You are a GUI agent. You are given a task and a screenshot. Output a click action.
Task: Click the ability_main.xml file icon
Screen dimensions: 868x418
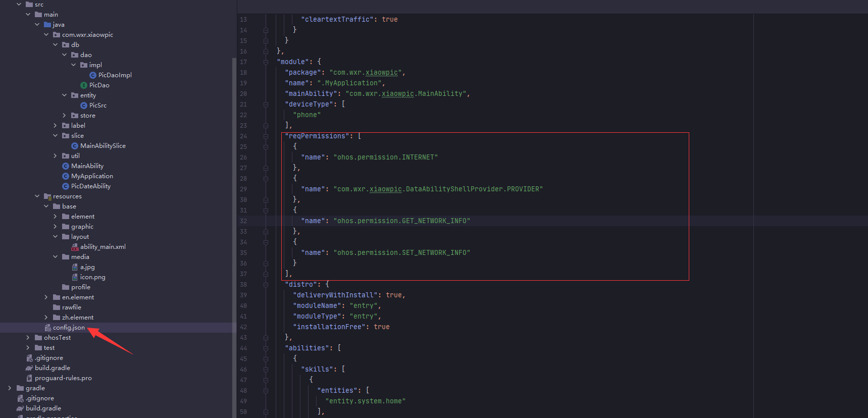[x=75, y=247]
